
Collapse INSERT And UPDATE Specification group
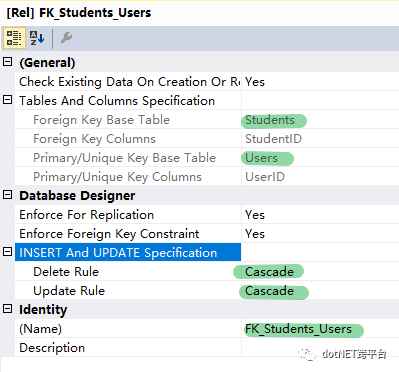(x=8, y=252)
